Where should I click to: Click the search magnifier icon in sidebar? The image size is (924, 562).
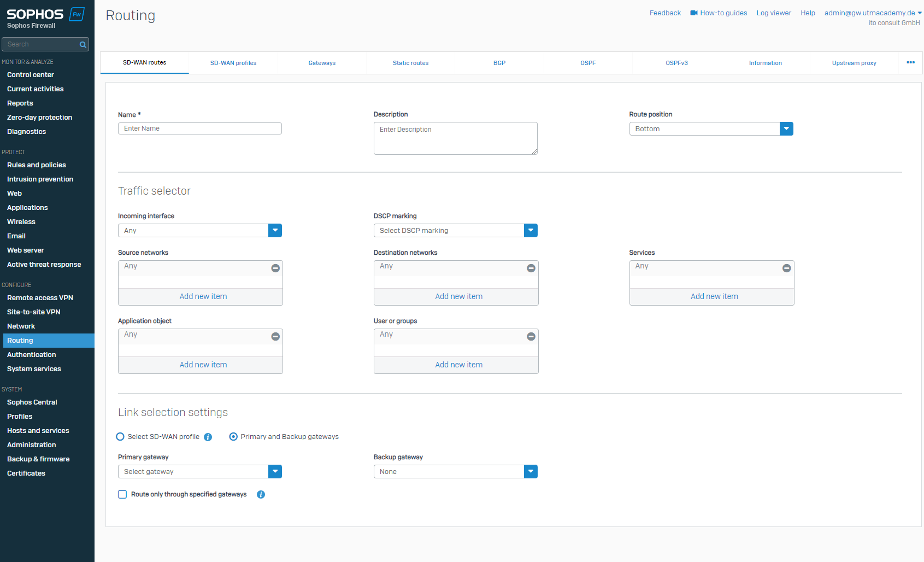pyautogui.click(x=83, y=45)
